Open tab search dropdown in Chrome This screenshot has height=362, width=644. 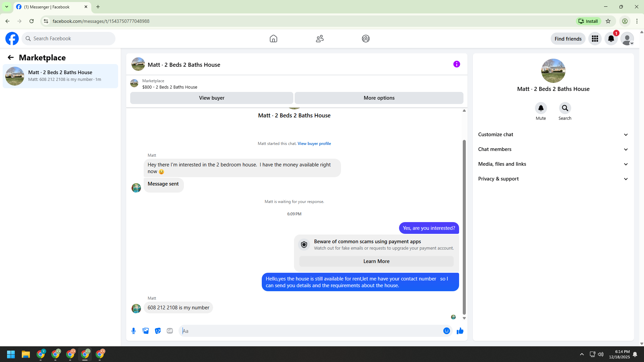click(x=7, y=7)
